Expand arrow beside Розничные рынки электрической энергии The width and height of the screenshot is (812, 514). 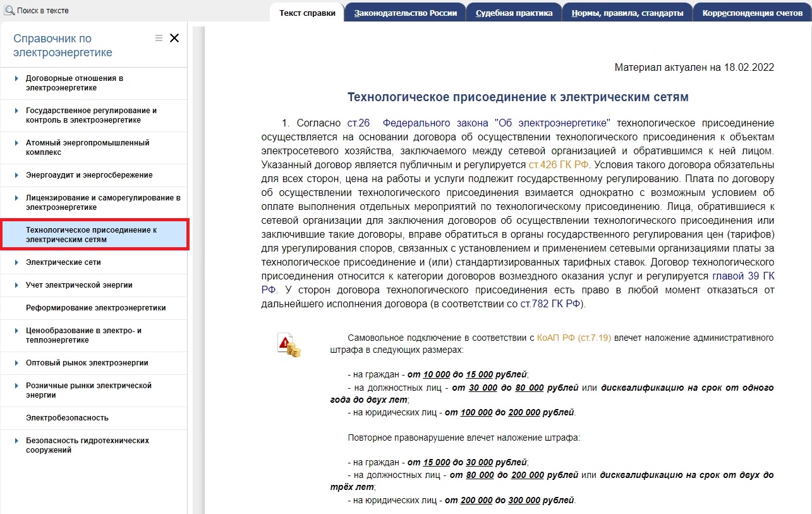pos(16,386)
